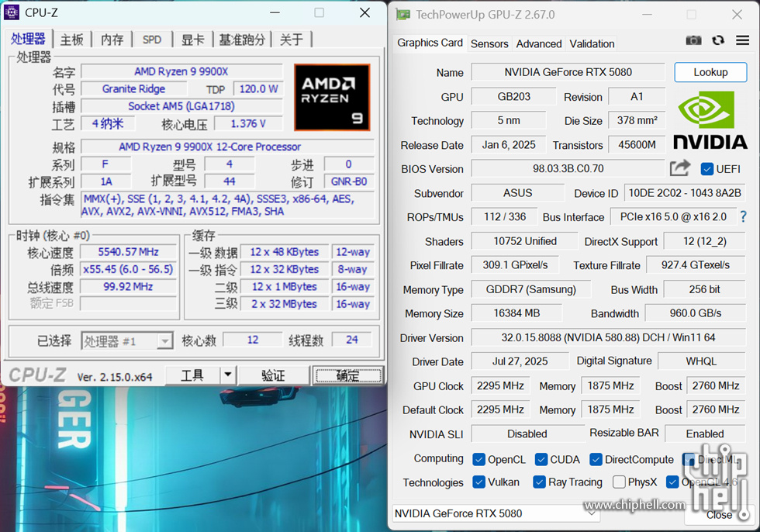Screen dimensions: 760x532
Task: Click the Socket AM5 (LGA1718) field
Action: point(181,106)
